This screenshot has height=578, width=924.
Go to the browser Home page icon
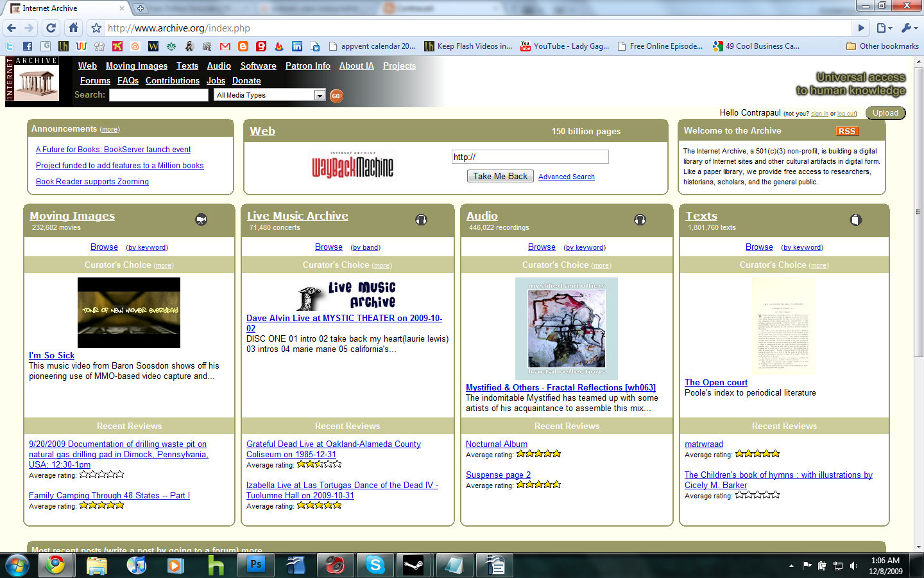click(x=73, y=28)
